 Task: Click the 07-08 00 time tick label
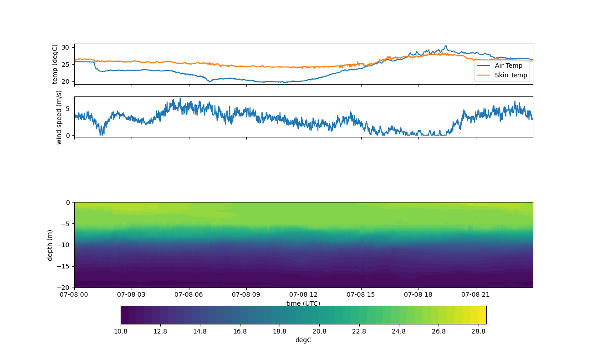74,295
